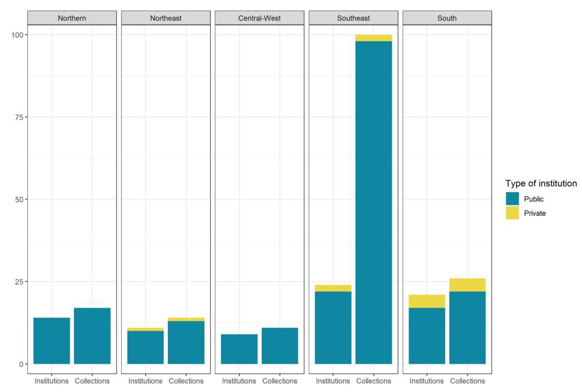The image size is (582, 392).
Task: Click the Northeast Institutions bar
Action: coord(145,347)
